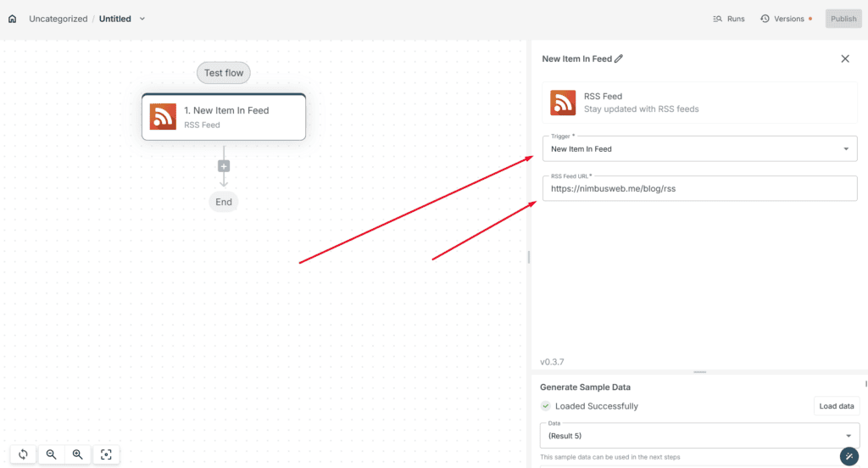Click the Test flow button

[x=224, y=73]
